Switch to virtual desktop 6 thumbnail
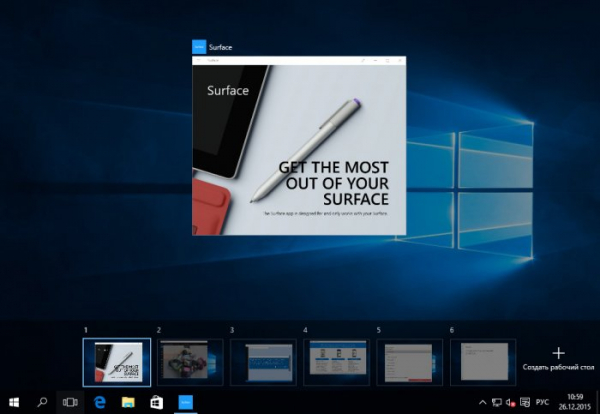 pyautogui.click(x=483, y=362)
